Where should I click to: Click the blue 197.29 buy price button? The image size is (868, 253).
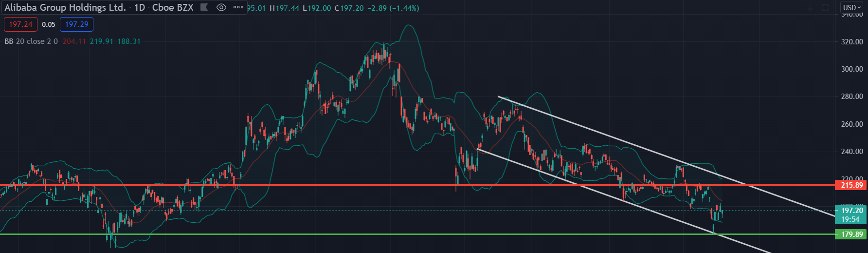coord(76,24)
